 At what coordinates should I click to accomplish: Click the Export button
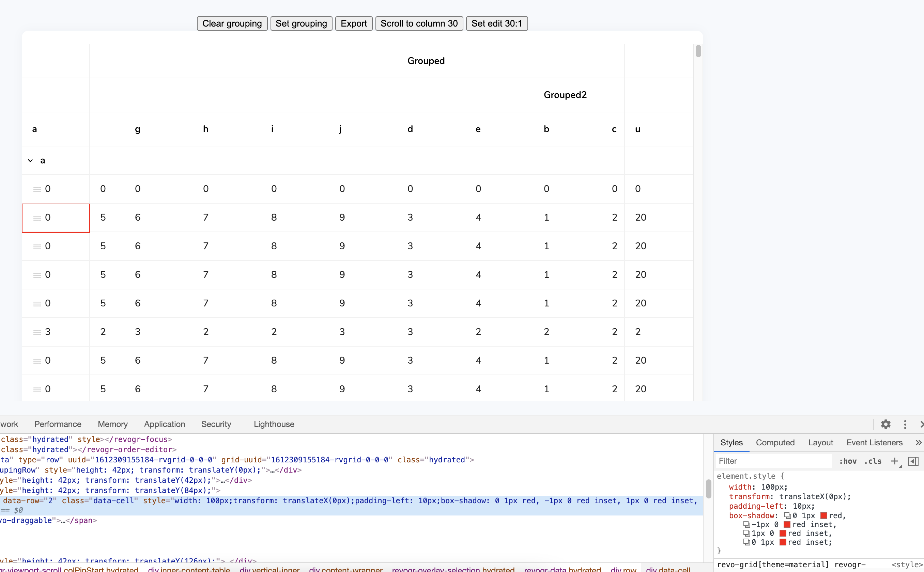(x=353, y=23)
